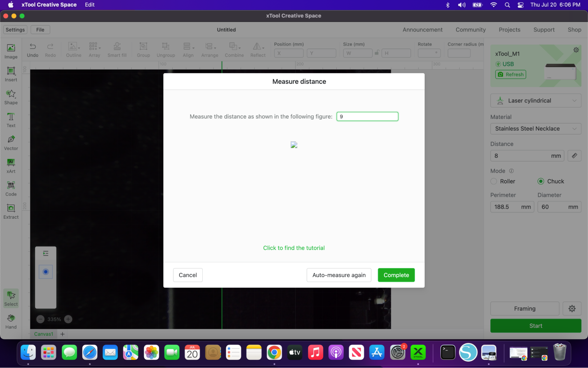The height and width of the screenshot is (368, 588).
Task: Open framing settings gear icon
Action: click(572, 309)
